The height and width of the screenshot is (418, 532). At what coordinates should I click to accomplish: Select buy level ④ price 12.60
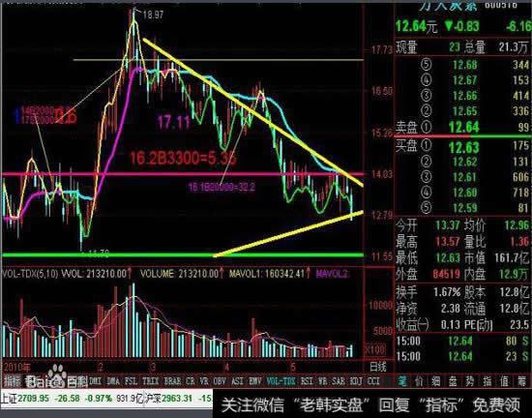coord(464,193)
